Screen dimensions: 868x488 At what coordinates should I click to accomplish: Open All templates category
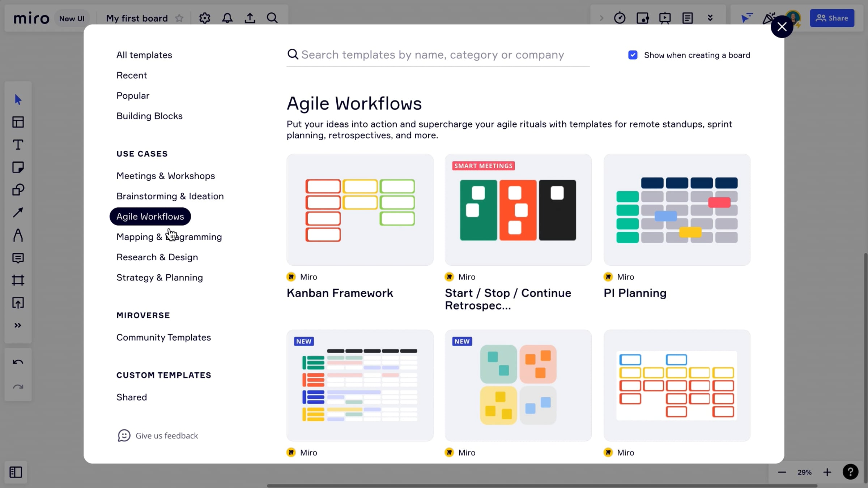pyautogui.click(x=144, y=55)
